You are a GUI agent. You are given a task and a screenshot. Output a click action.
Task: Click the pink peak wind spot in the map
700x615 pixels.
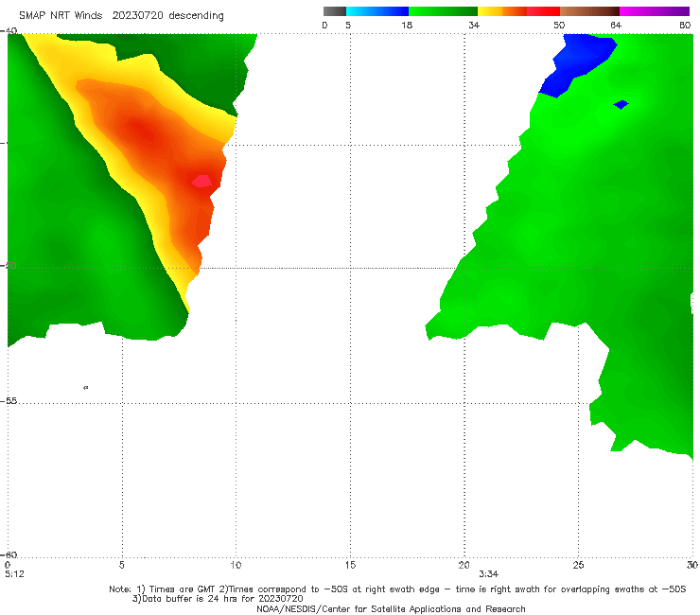point(201,181)
